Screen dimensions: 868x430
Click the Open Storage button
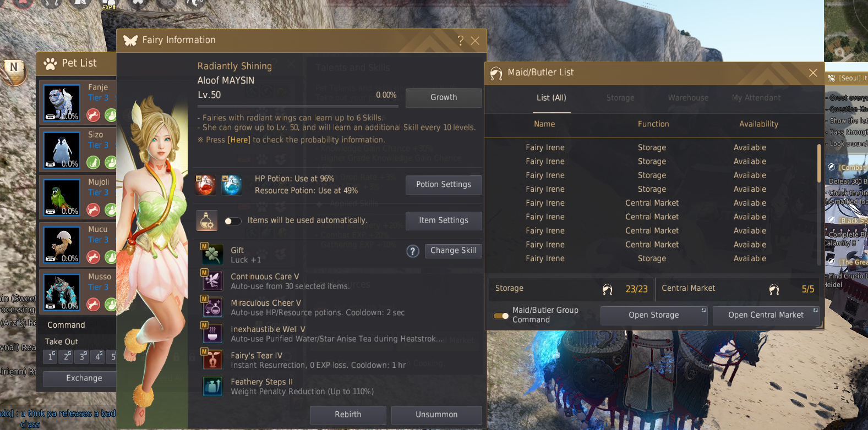(x=654, y=316)
